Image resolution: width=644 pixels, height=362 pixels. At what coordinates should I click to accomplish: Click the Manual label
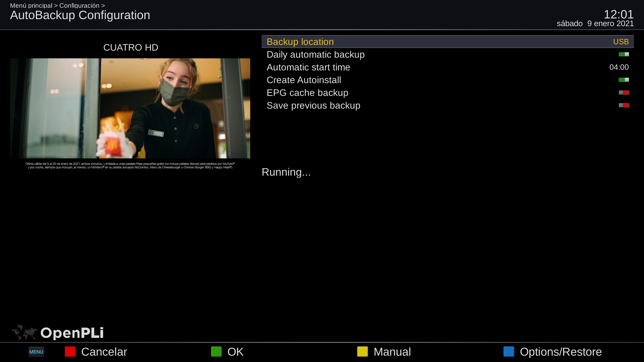pyautogui.click(x=392, y=352)
